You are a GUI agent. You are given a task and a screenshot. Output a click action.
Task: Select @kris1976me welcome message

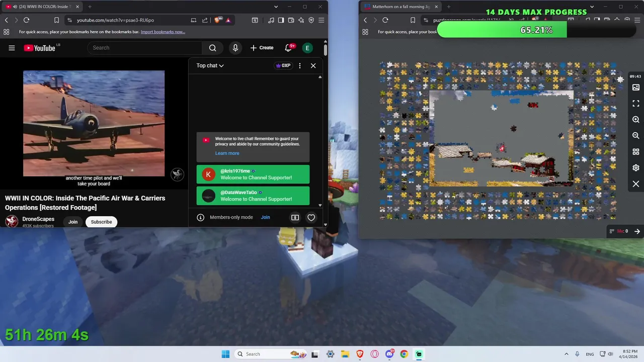click(x=253, y=174)
